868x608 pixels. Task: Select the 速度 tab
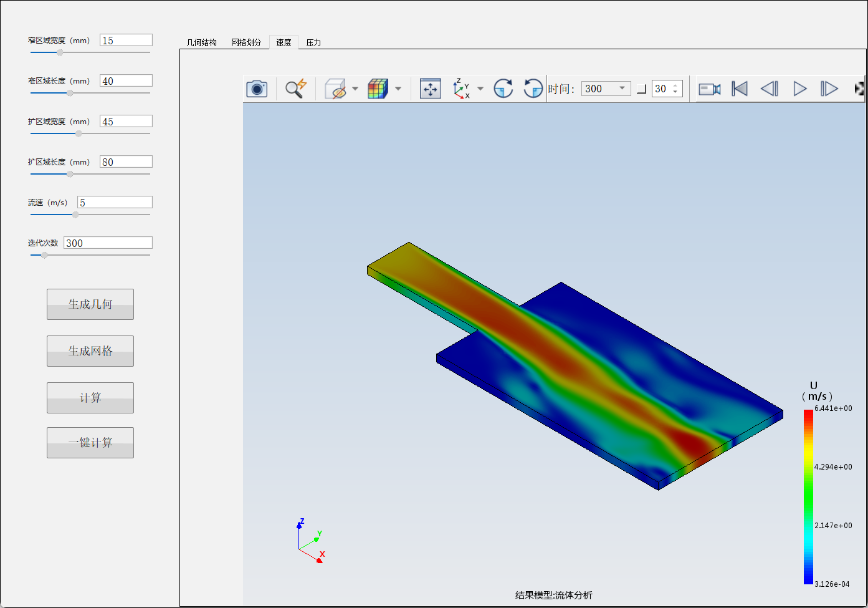pyautogui.click(x=284, y=42)
